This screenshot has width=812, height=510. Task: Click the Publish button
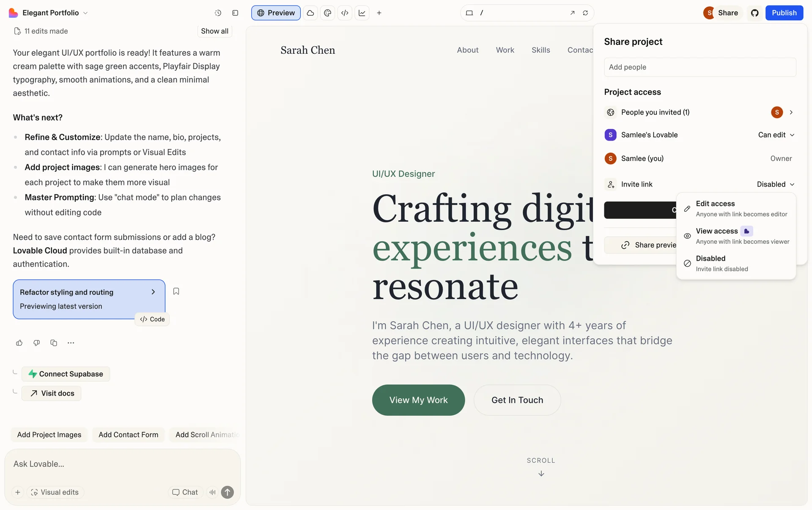[784, 13]
